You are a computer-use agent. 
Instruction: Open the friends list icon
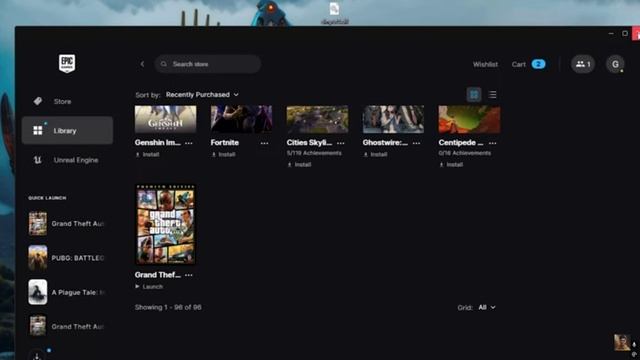(x=582, y=64)
